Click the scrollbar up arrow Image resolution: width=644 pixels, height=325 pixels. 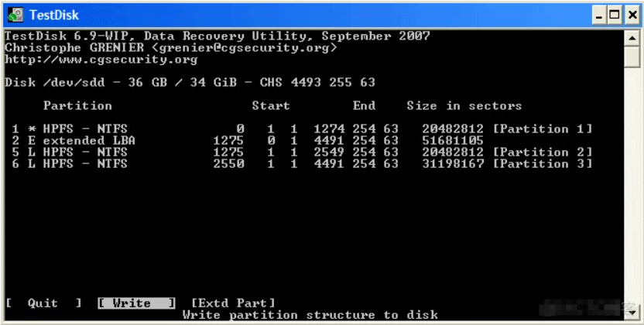coord(632,39)
